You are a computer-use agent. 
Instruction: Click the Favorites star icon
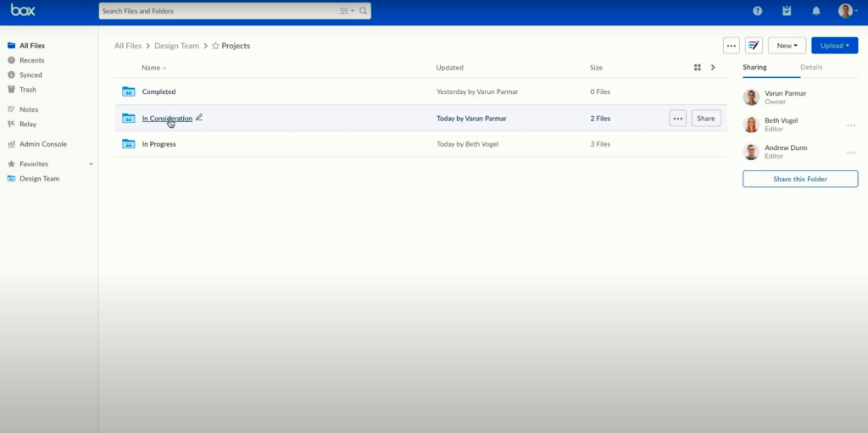pos(11,164)
